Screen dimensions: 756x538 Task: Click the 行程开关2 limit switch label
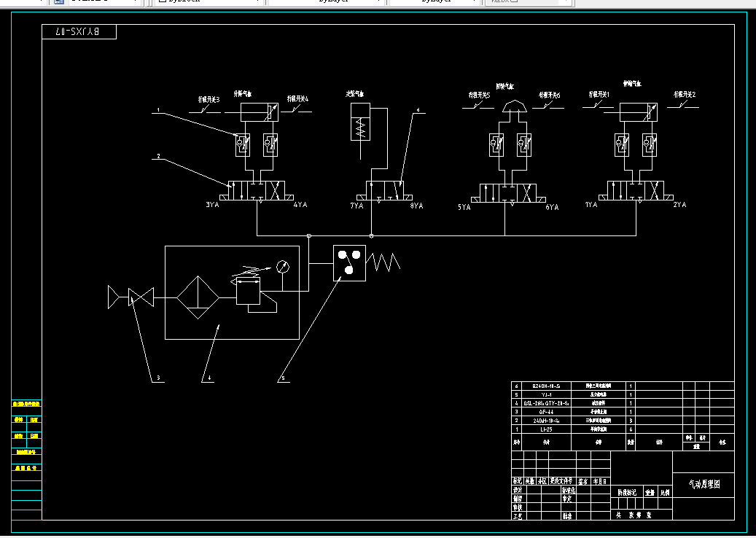pos(685,95)
